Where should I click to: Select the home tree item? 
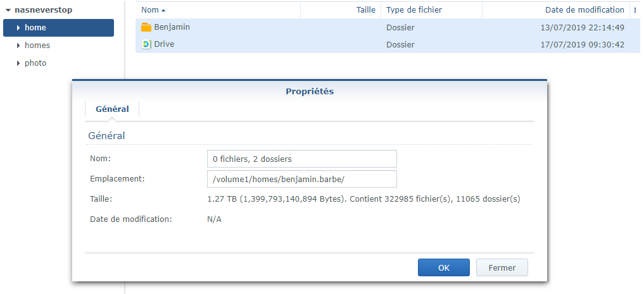pos(35,28)
